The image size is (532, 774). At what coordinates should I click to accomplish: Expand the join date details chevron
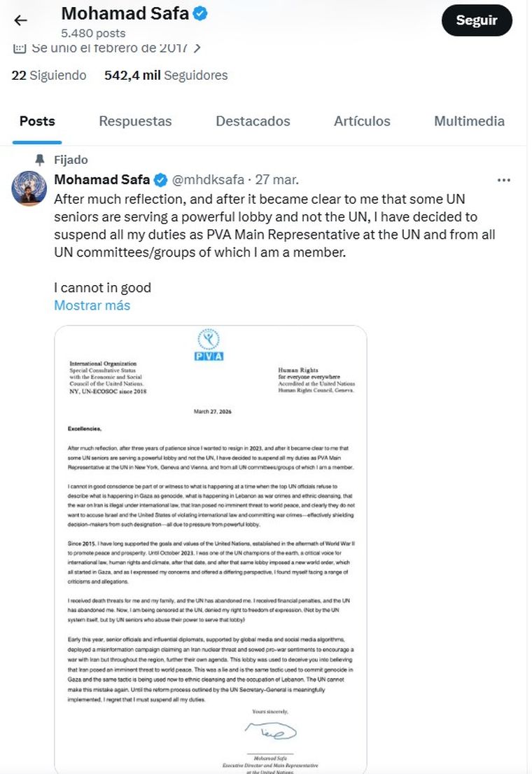(x=197, y=48)
